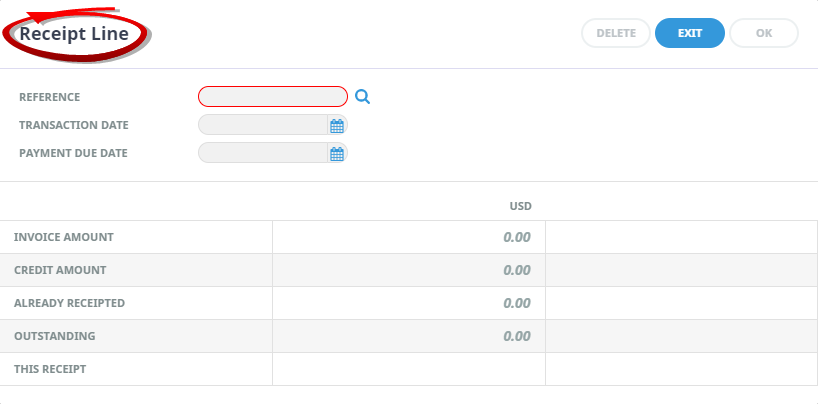Click the USD column header

point(521,206)
